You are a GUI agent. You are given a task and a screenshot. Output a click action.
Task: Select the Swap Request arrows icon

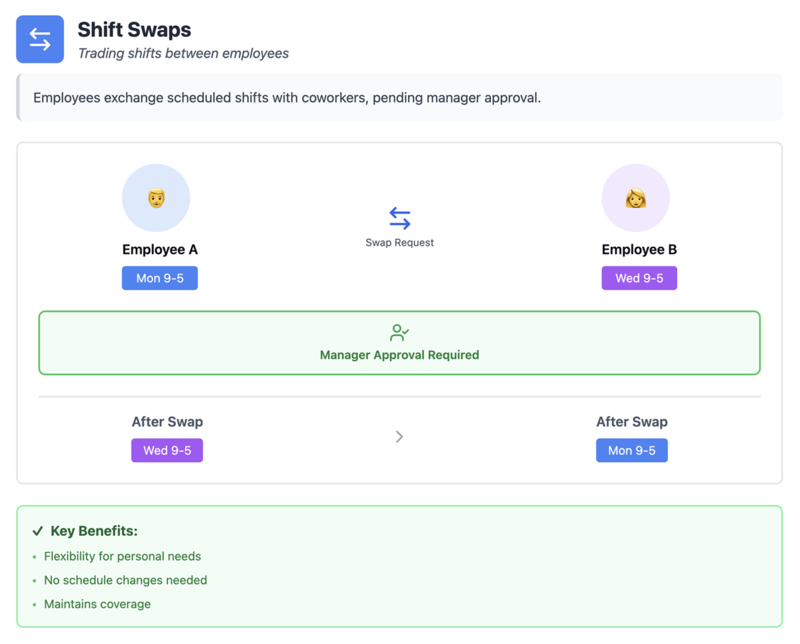tap(399, 218)
